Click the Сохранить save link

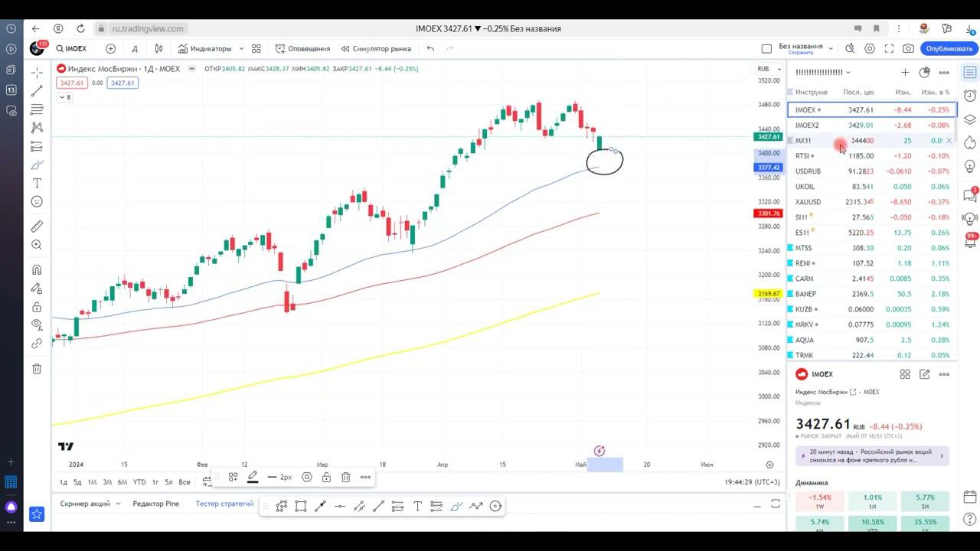(801, 53)
